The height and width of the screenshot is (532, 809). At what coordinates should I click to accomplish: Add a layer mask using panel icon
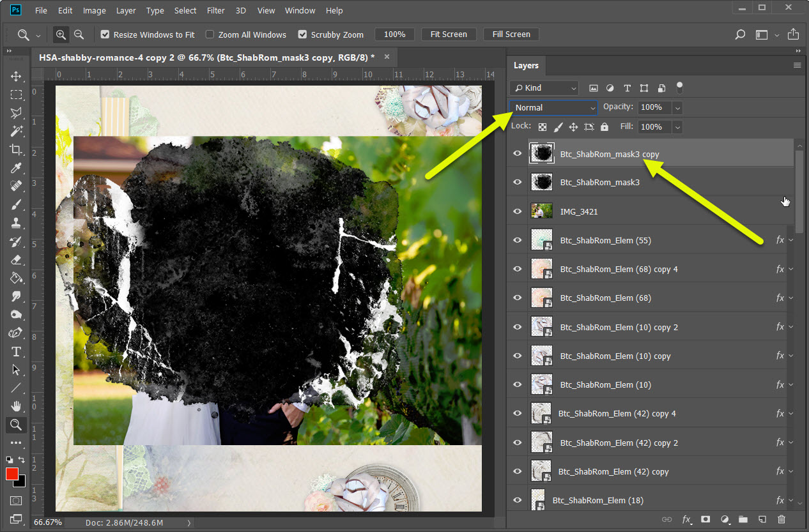tap(705, 519)
